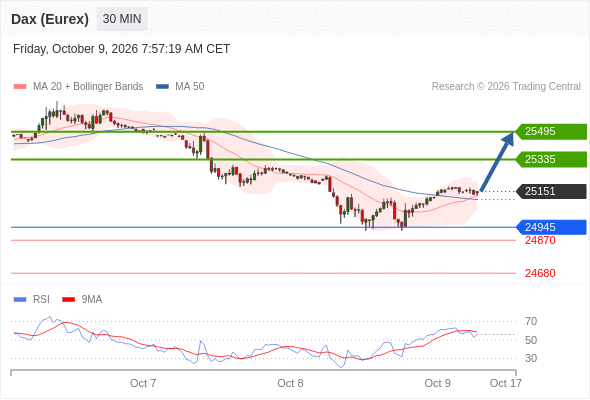Click the RSI legend label
The width and height of the screenshot is (590, 400).
coord(41,300)
